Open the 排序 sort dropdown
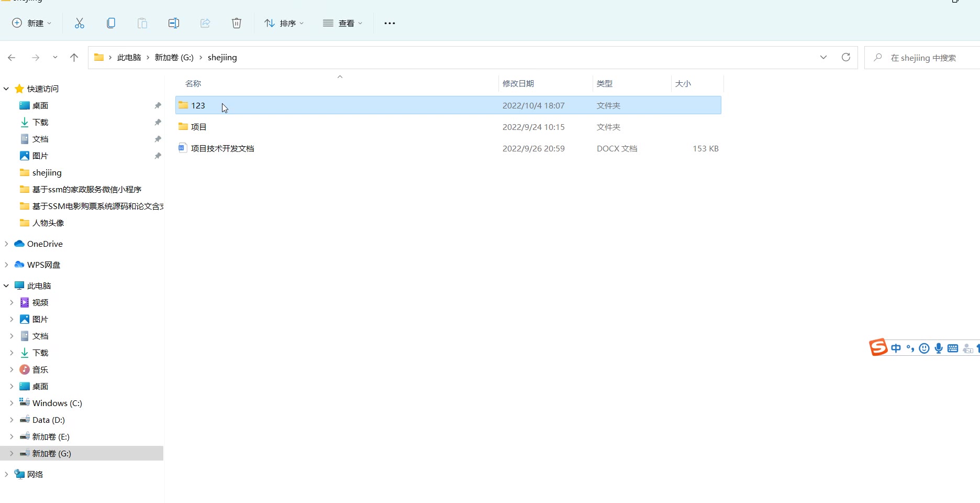 284,23
